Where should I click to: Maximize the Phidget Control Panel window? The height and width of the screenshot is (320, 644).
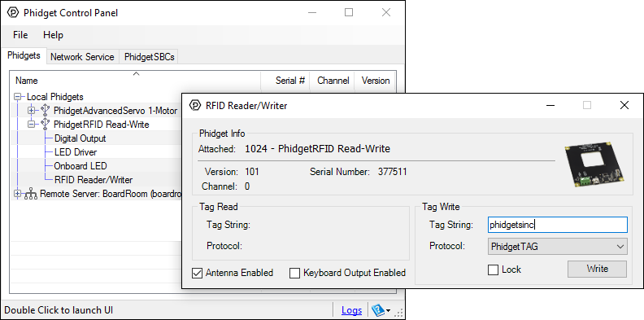point(349,12)
